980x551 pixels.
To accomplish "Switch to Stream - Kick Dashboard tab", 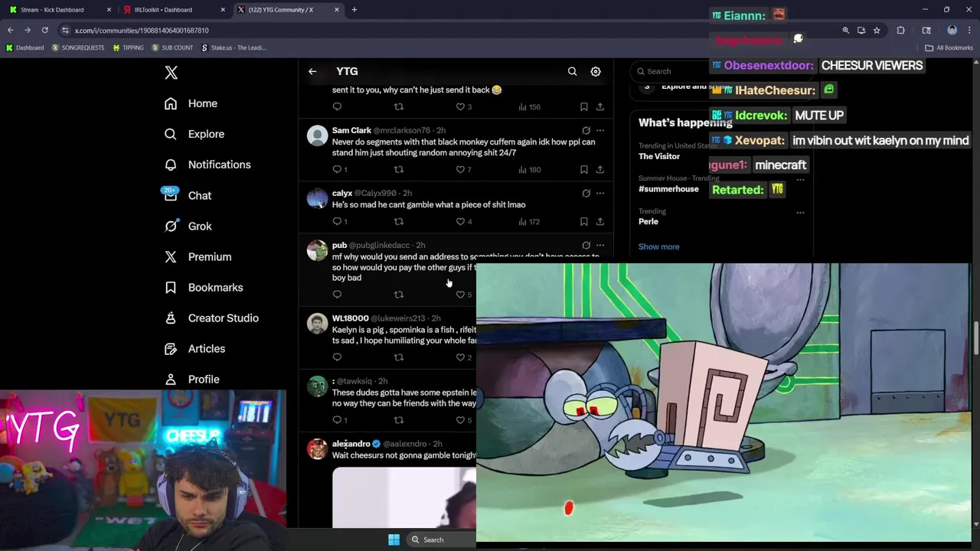I will [x=60, y=10].
